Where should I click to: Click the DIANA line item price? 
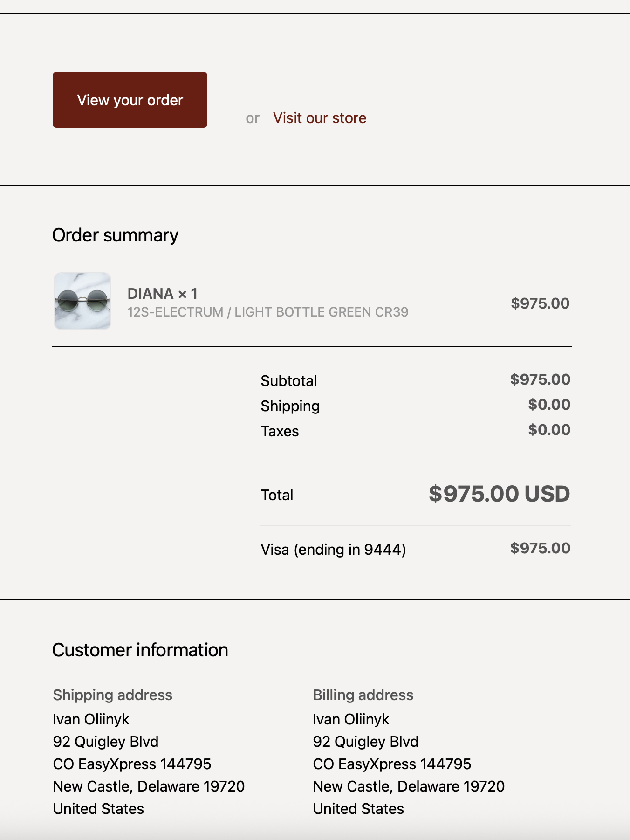(x=540, y=303)
